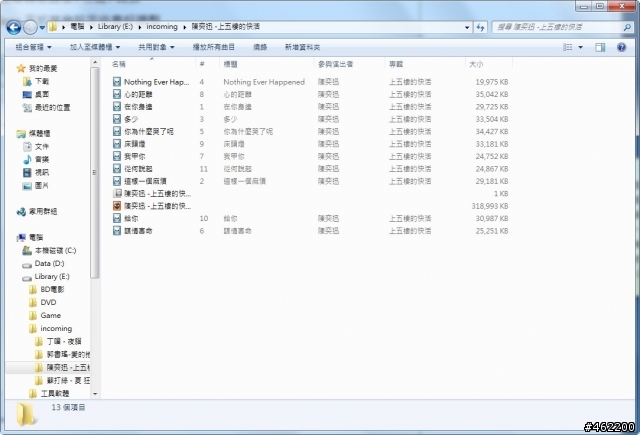Screen dimensions: 640x435
Task: Open the 音樂 music library note icon
Action: [x=27, y=159]
